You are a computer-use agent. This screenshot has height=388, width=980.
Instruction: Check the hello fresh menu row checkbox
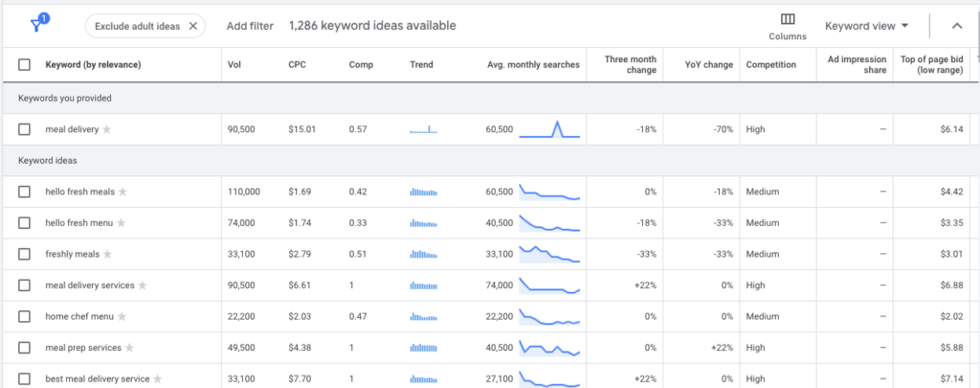(x=25, y=223)
